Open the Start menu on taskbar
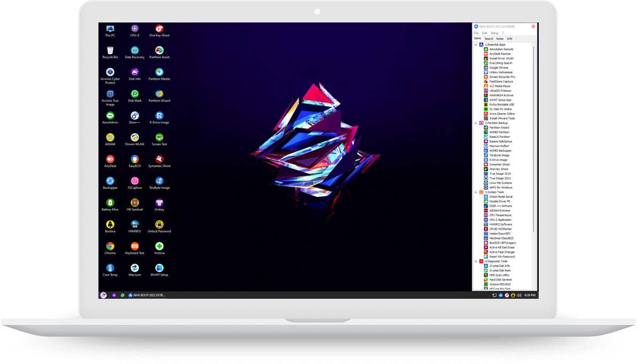 (x=103, y=295)
